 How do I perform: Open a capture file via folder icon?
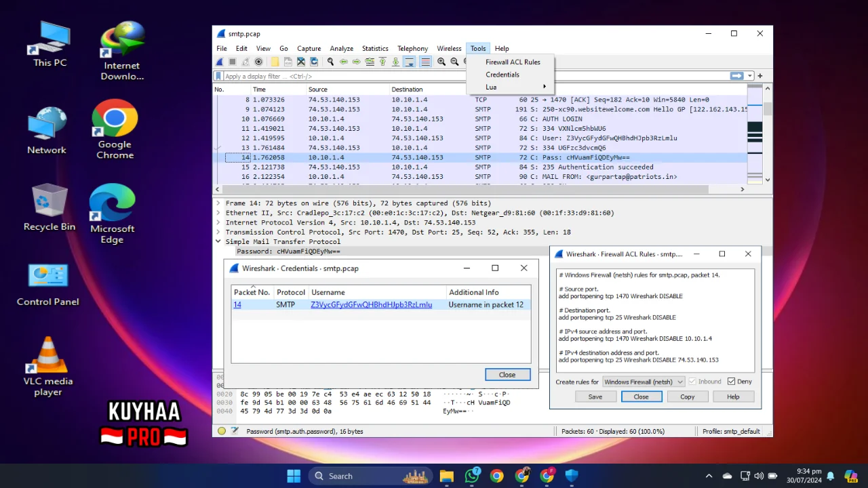tap(275, 62)
